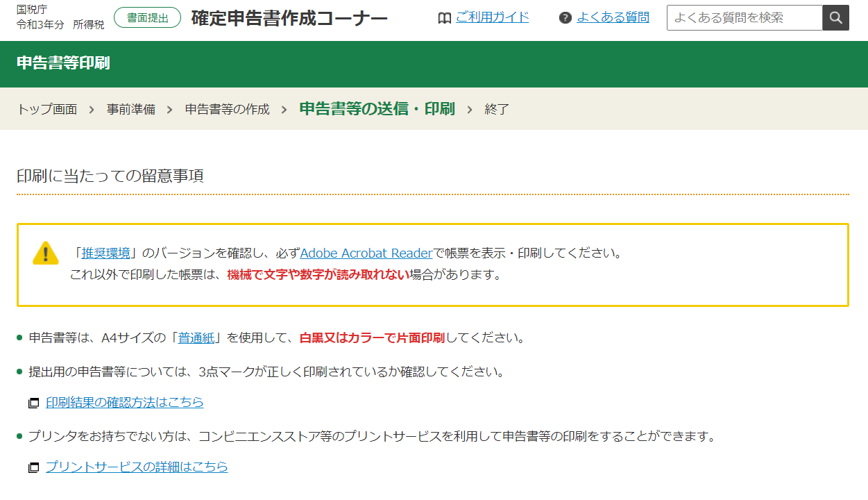The image size is (868, 500).
Task: Click the new-window icon before プリントサービスの詳細
Action: click(33, 467)
